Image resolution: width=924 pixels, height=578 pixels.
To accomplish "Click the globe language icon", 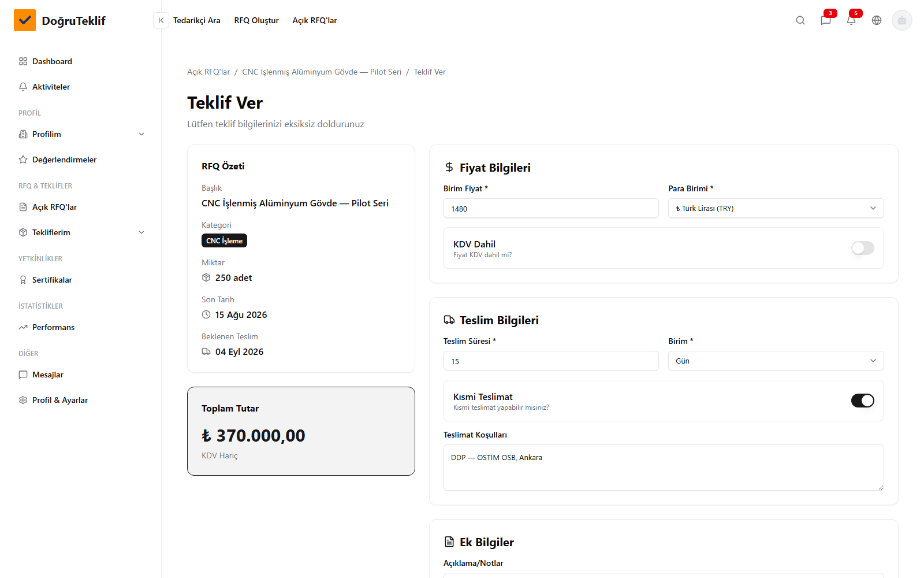I will (x=877, y=20).
